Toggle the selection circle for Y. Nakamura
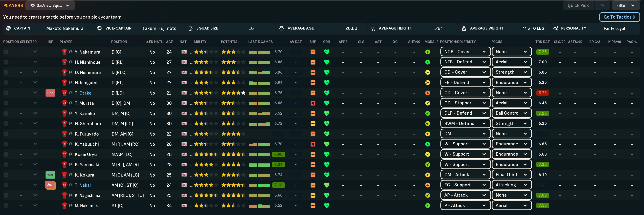Image resolution: width=644 pixels, height=215 pixels. [6, 52]
